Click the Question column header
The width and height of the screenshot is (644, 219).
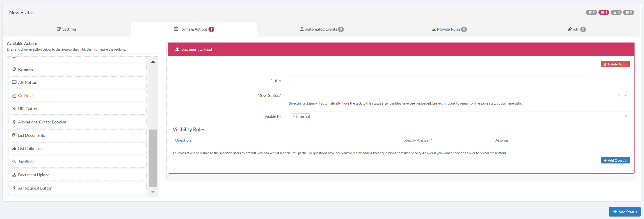(x=183, y=140)
